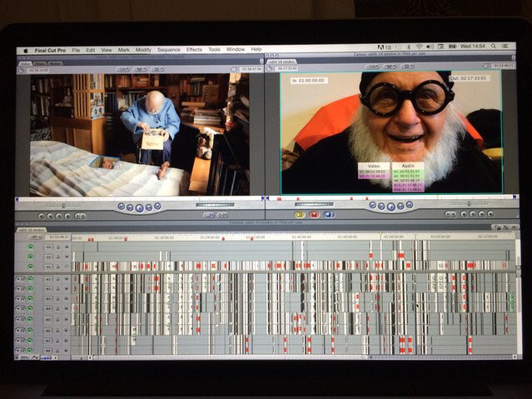Click Mark In/Out buttons in Viewer
Screen dimensions: 532x399
point(81,216)
